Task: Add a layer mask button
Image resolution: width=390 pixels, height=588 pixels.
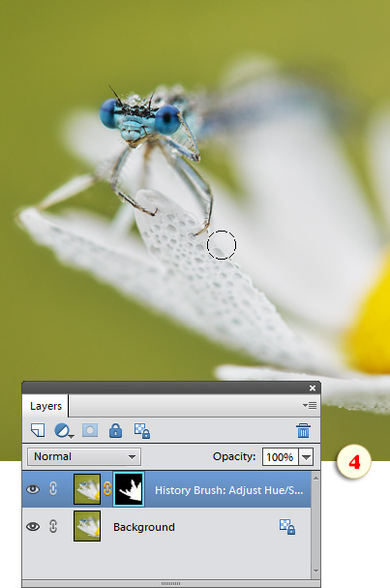Action: pyautogui.click(x=90, y=430)
